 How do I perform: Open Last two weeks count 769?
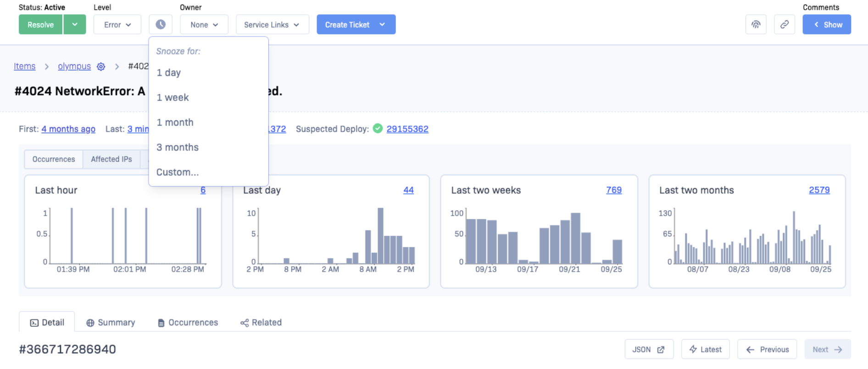coord(613,190)
